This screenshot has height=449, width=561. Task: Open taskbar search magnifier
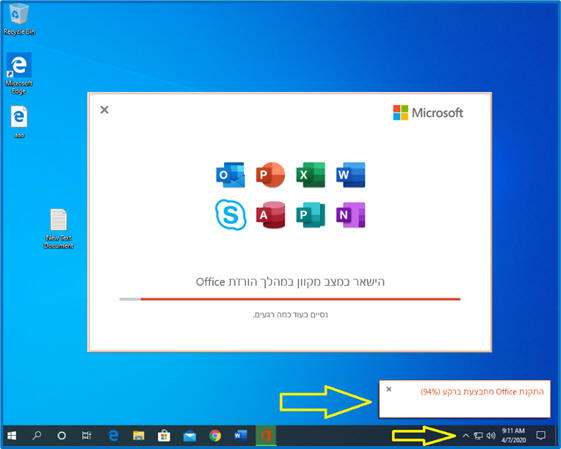click(x=36, y=435)
